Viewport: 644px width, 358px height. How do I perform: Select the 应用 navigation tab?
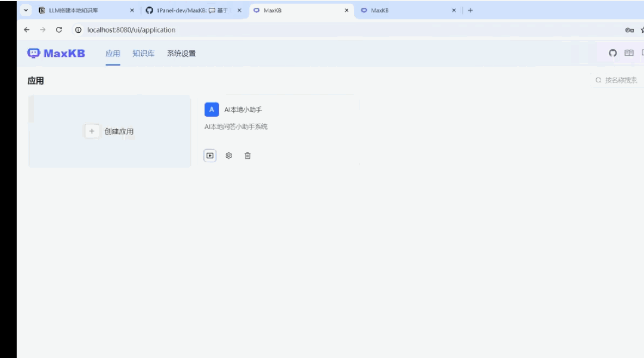(x=113, y=54)
